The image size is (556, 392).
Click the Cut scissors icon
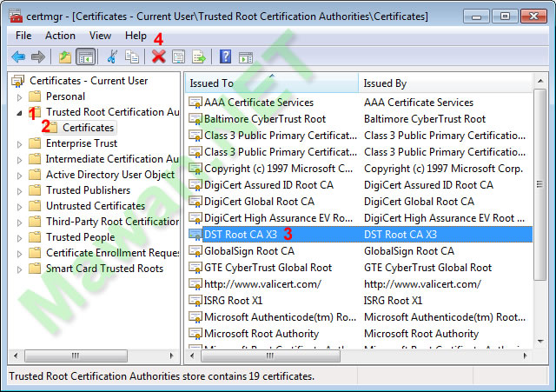(x=112, y=56)
